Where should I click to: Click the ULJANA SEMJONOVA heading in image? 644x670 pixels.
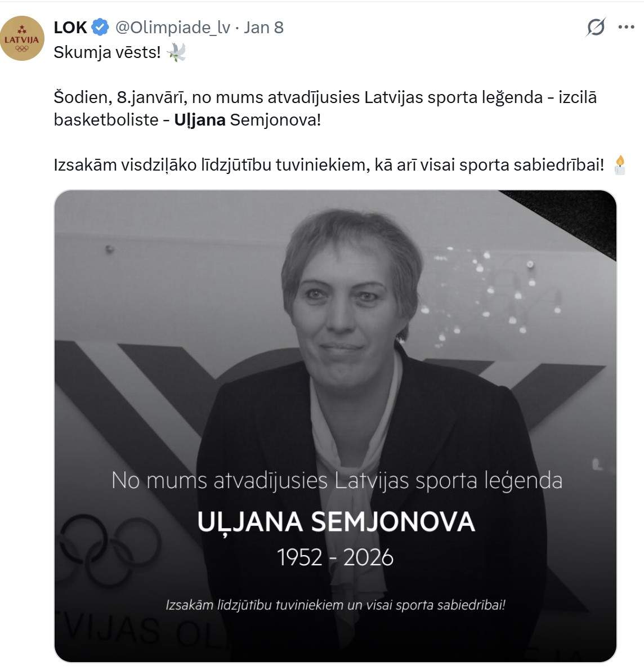tap(336, 522)
